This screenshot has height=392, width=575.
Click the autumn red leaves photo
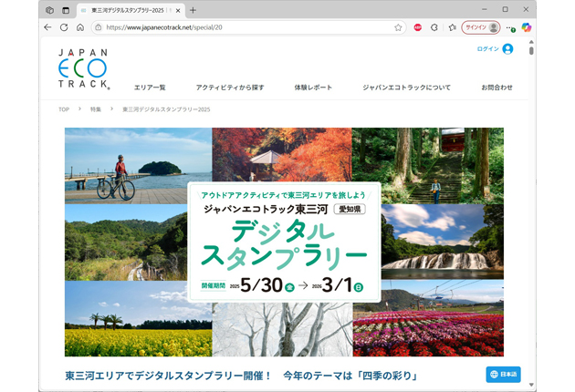pos(282,155)
